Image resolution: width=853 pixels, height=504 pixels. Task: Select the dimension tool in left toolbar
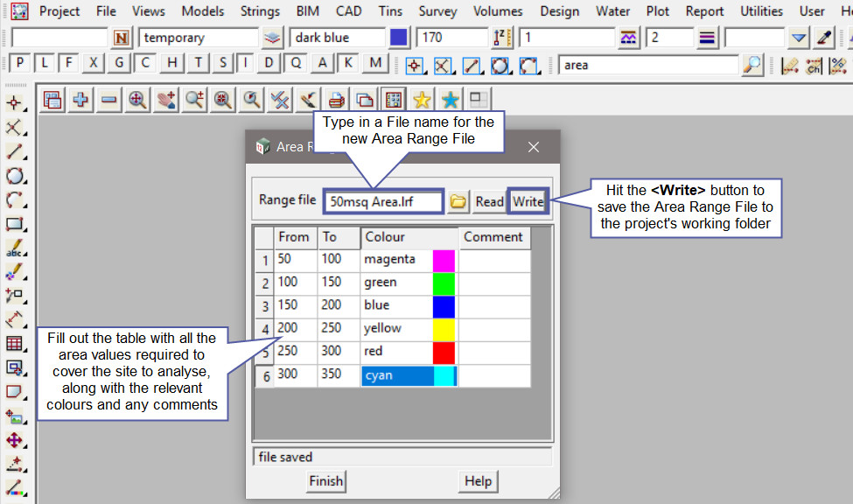pyautogui.click(x=15, y=319)
